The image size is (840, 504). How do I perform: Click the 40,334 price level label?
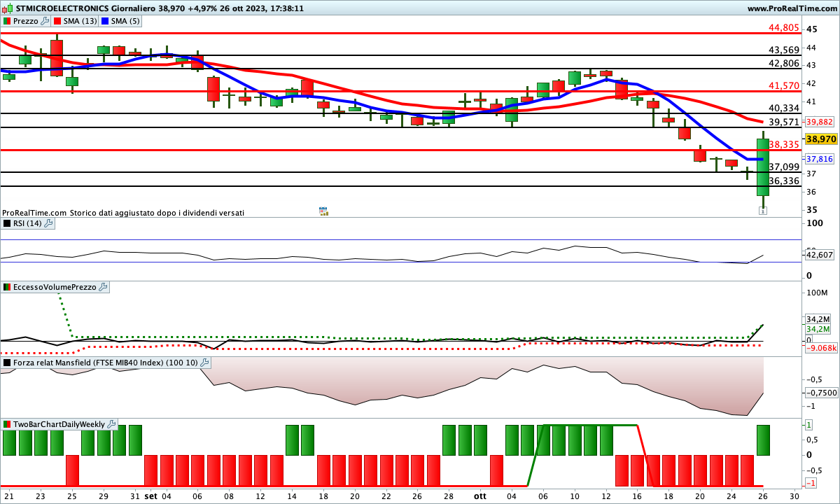(x=783, y=108)
